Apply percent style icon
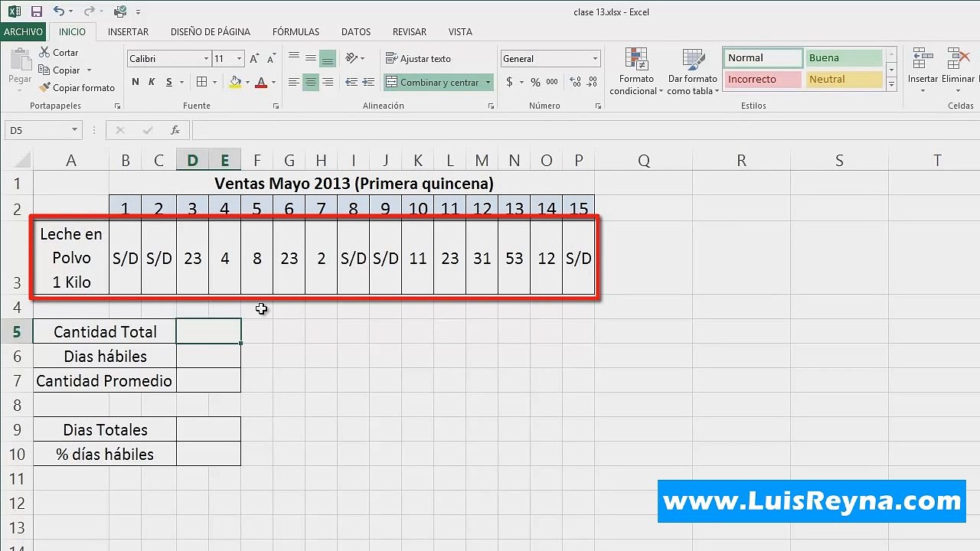 535,82
